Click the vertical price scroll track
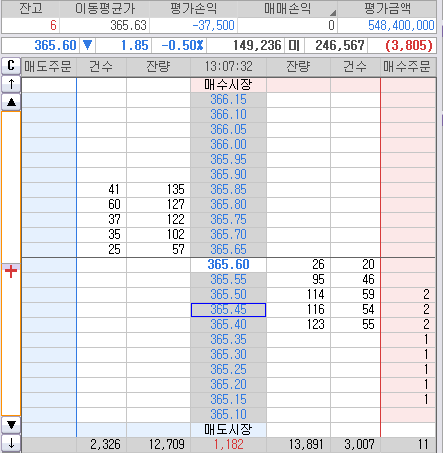 11,263
